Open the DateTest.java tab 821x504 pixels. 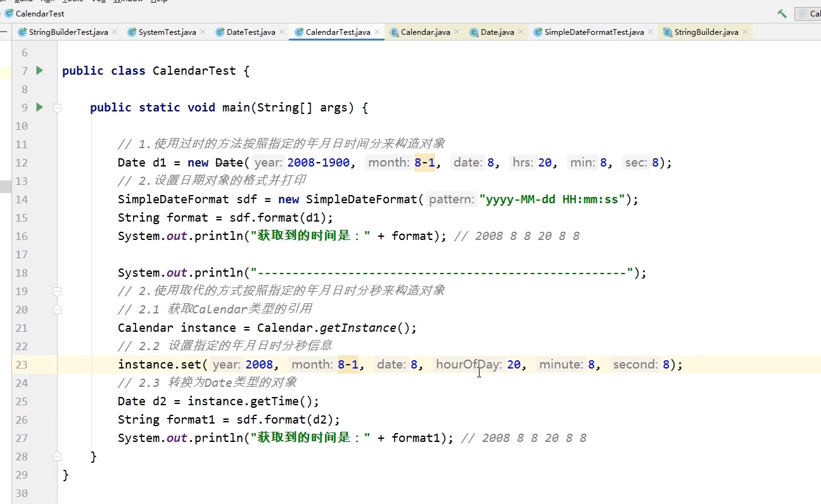click(251, 32)
